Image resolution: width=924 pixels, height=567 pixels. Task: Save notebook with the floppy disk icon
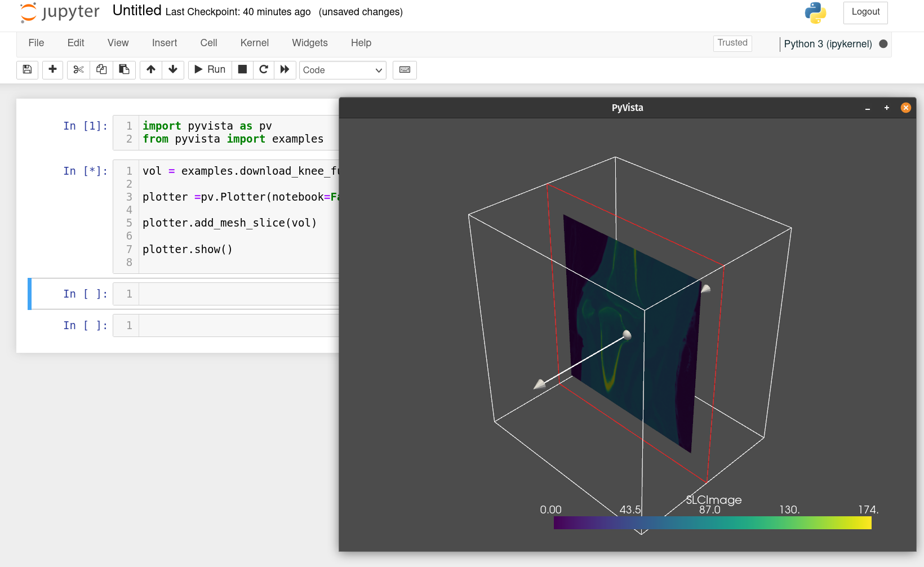(27, 70)
